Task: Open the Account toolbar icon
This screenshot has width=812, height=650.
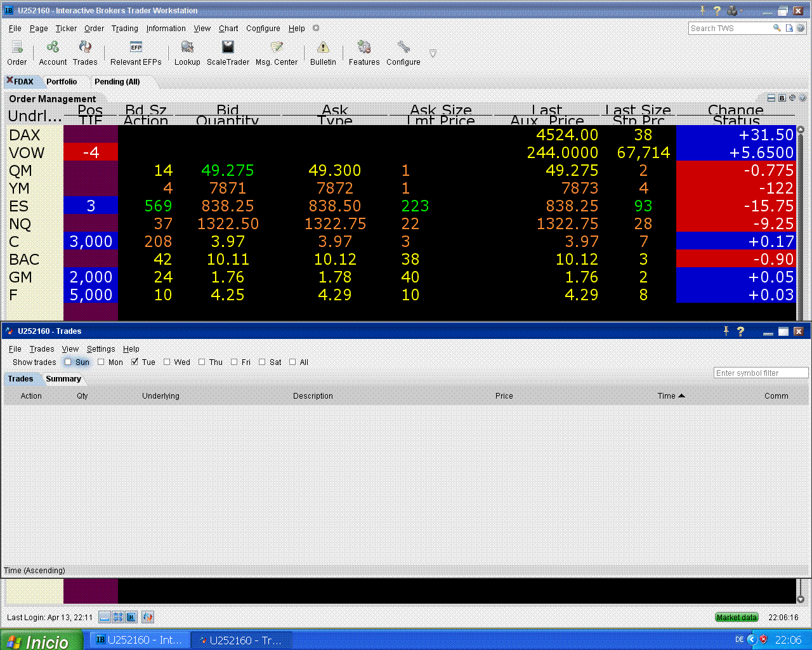Action: pos(53,47)
